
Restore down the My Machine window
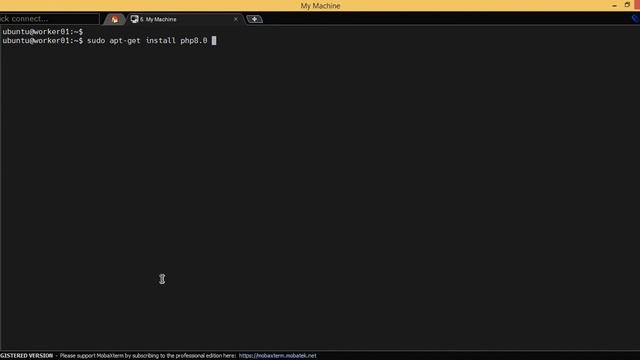[x=627, y=5]
